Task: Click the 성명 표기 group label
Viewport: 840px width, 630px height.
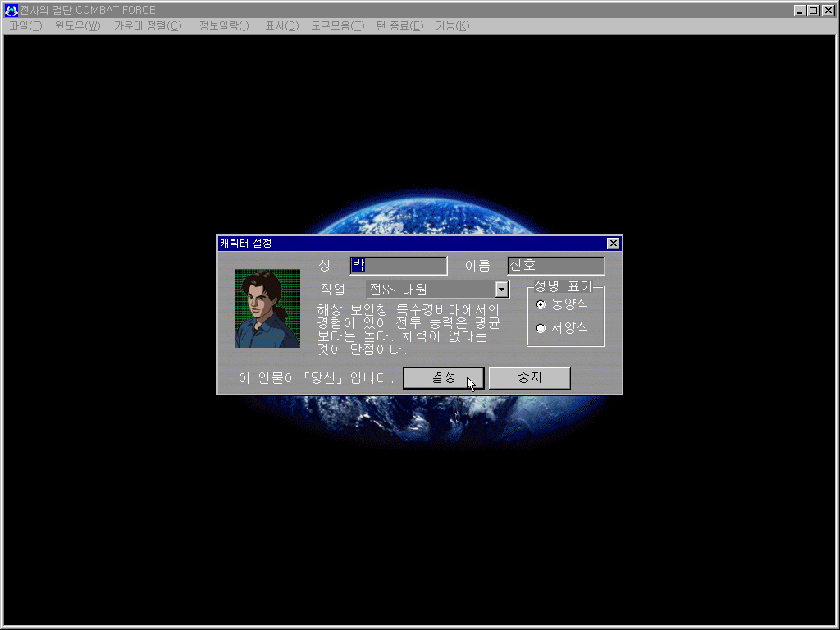Action: click(x=563, y=286)
